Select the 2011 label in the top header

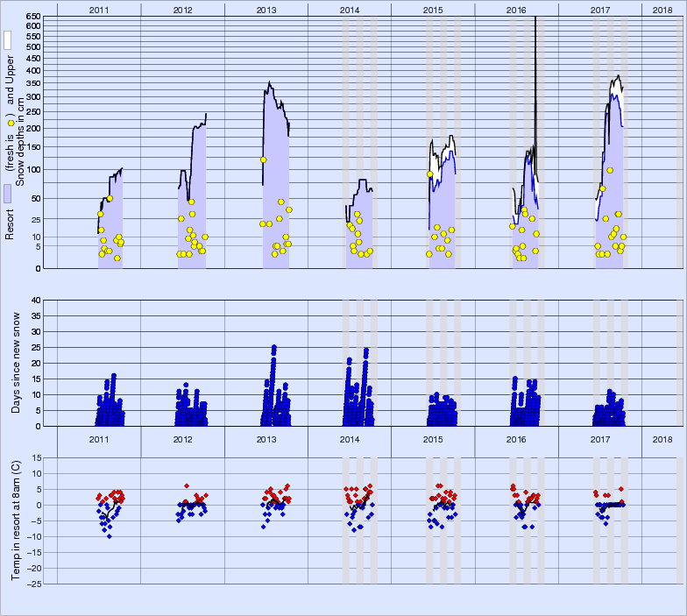[x=99, y=9]
